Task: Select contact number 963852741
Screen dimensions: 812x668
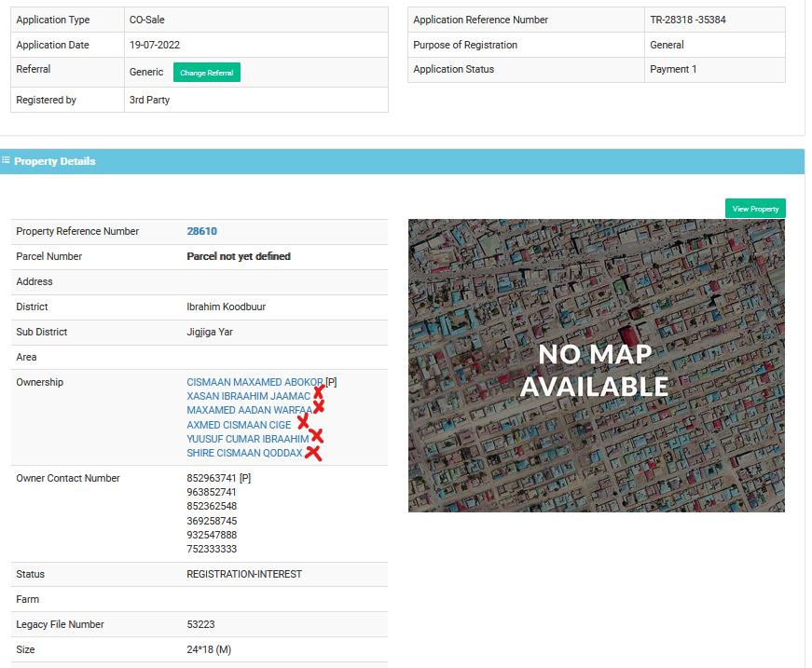Action: (x=212, y=492)
